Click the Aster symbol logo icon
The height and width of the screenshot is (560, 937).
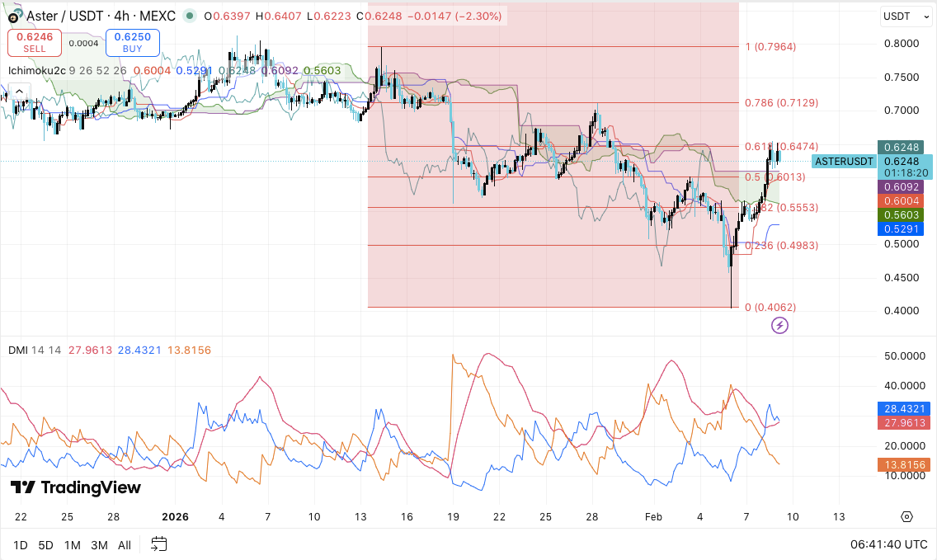point(12,16)
